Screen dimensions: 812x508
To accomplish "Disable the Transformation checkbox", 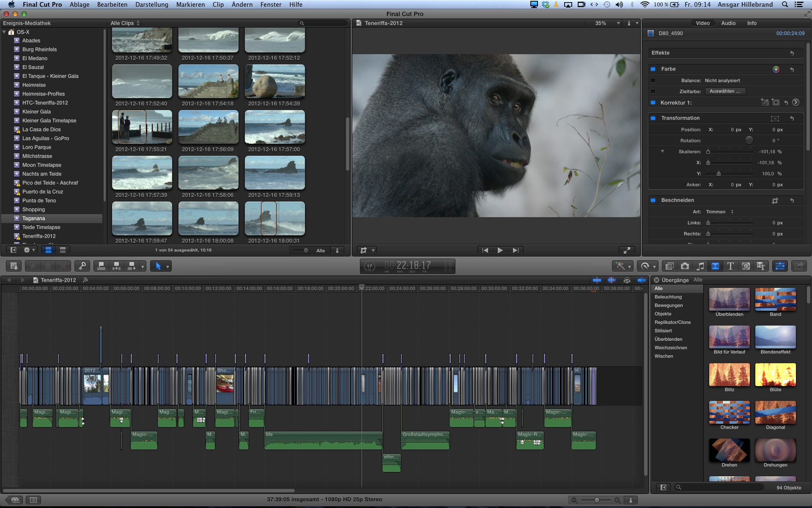I will (x=653, y=118).
